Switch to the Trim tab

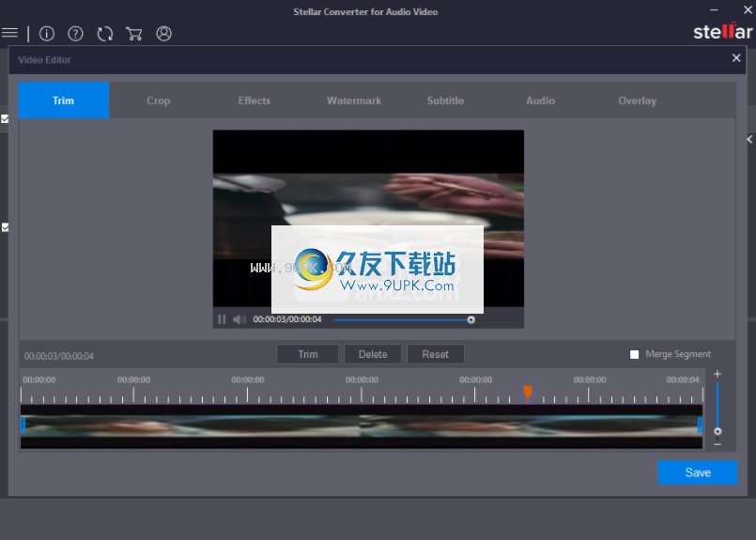tap(64, 100)
